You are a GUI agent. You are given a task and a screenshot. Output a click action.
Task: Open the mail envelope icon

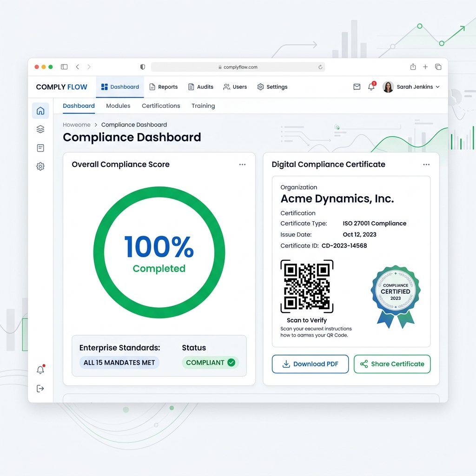(357, 87)
